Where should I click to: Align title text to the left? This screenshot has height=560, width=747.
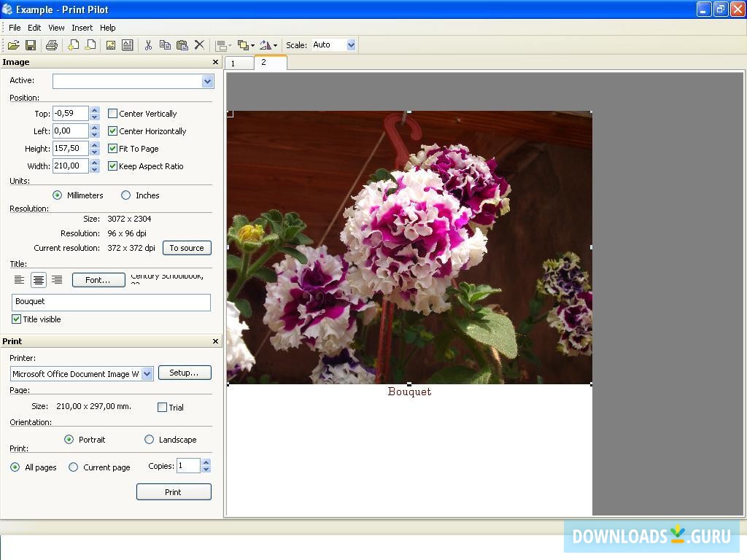point(20,280)
